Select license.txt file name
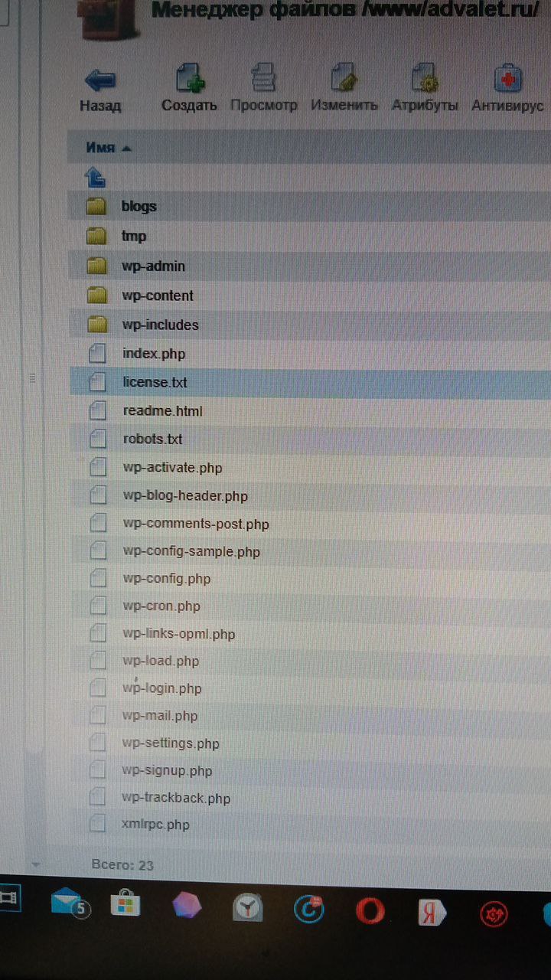 click(155, 382)
